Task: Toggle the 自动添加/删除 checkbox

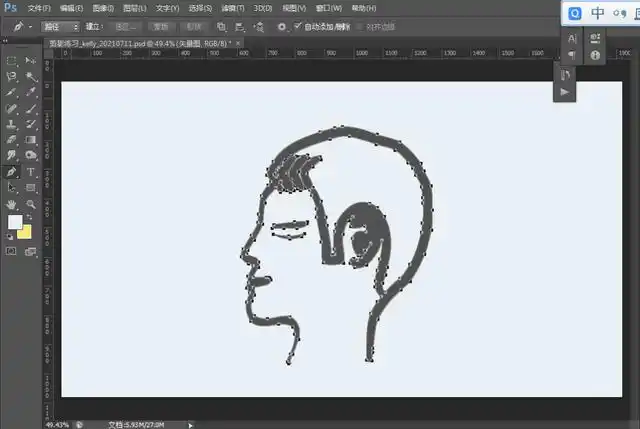Action: pyautogui.click(x=298, y=26)
